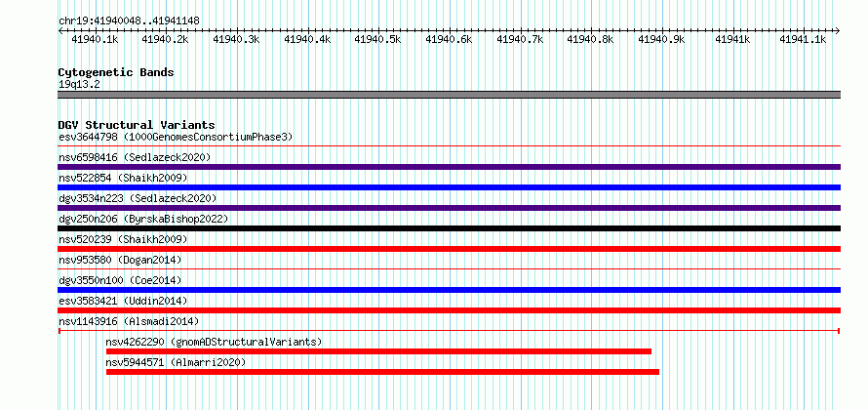Open nsv520239 Shaikh2009 variant label
The height and width of the screenshot is (410, 868).
(123, 239)
